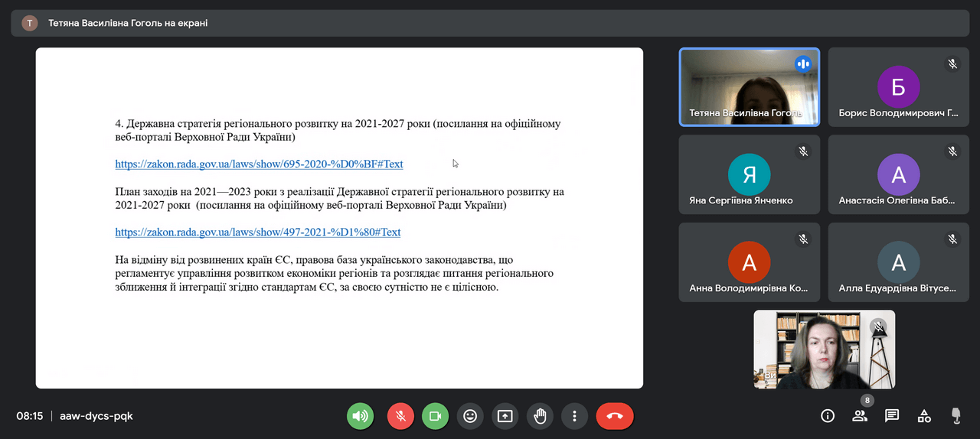Open meeting details info icon
Image resolution: width=980 pixels, height=439 pixels.
click(x=828, y=416)
